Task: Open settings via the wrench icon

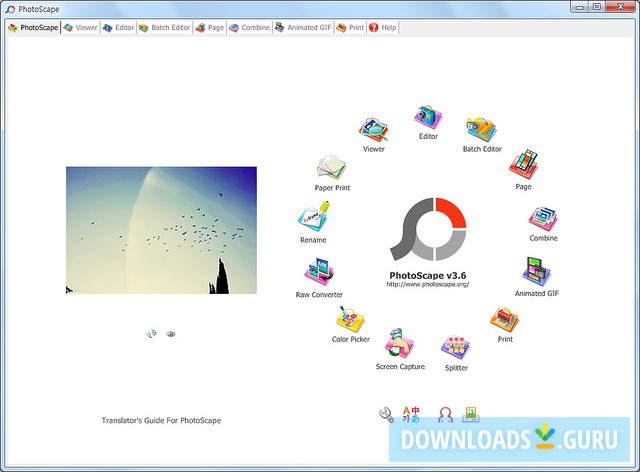Action: point(386,415)
